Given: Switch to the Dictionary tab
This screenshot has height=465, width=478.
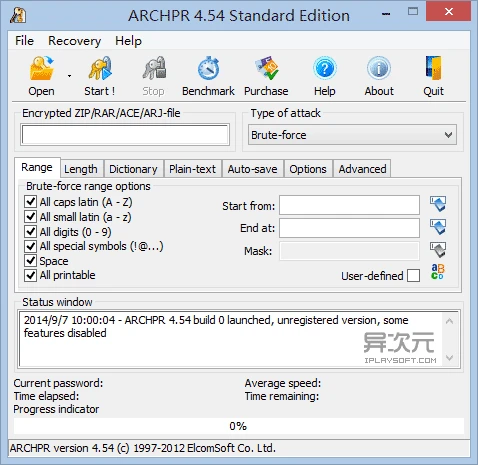Looking at the screenshot, I should coord(133,169).
